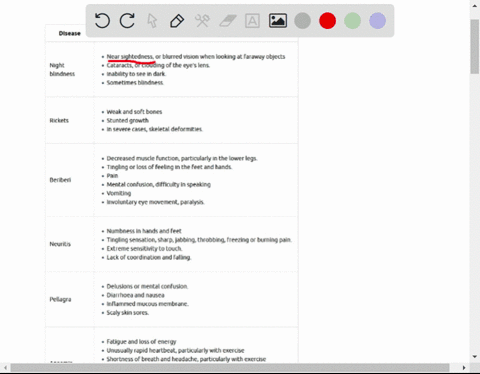Select the text box tool

252,21
